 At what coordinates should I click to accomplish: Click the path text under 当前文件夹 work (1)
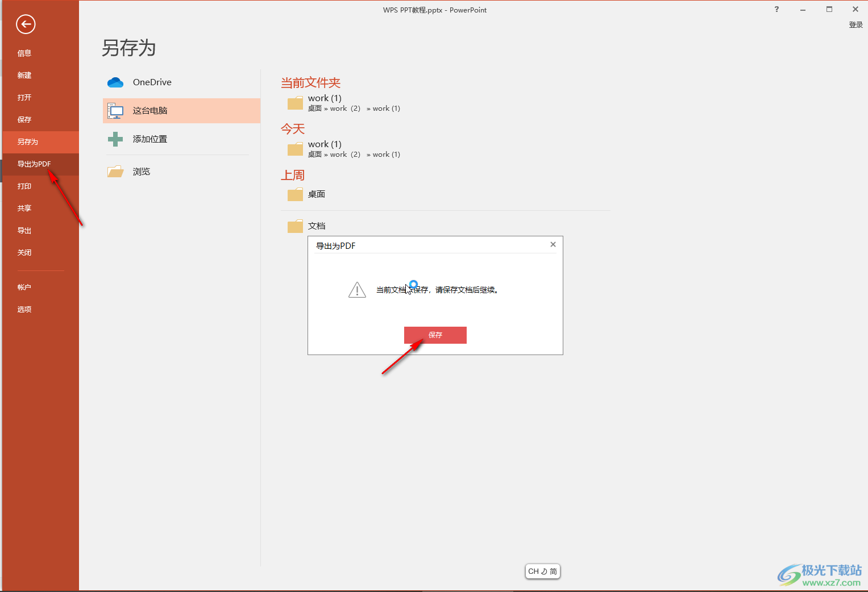354,109
